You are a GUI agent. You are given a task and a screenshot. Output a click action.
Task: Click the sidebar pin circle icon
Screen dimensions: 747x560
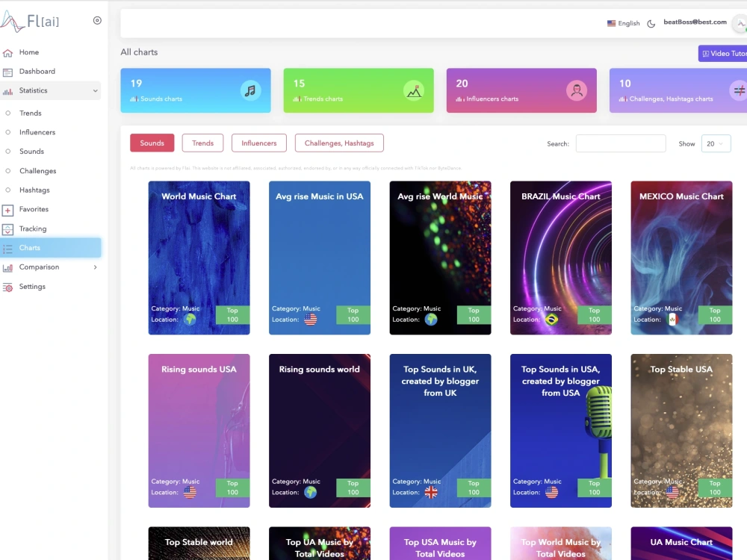97,20
